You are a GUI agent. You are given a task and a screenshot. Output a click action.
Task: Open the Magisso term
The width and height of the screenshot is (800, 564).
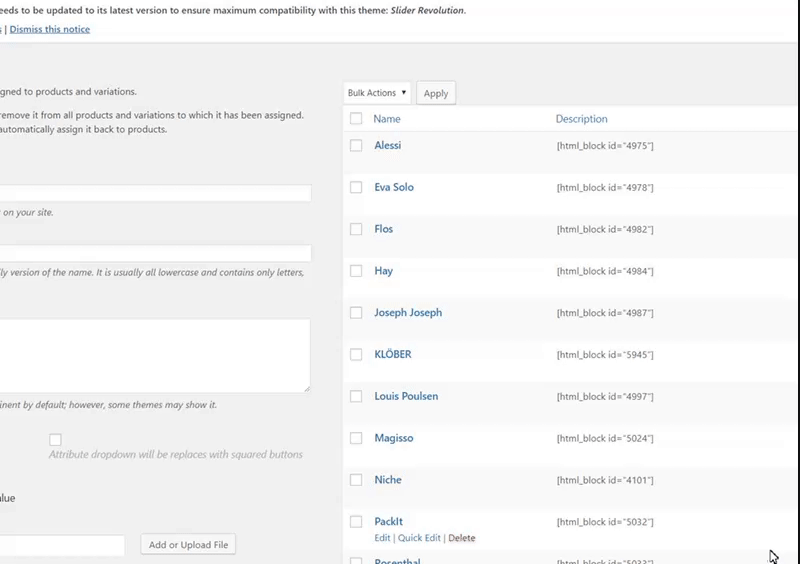394,438
